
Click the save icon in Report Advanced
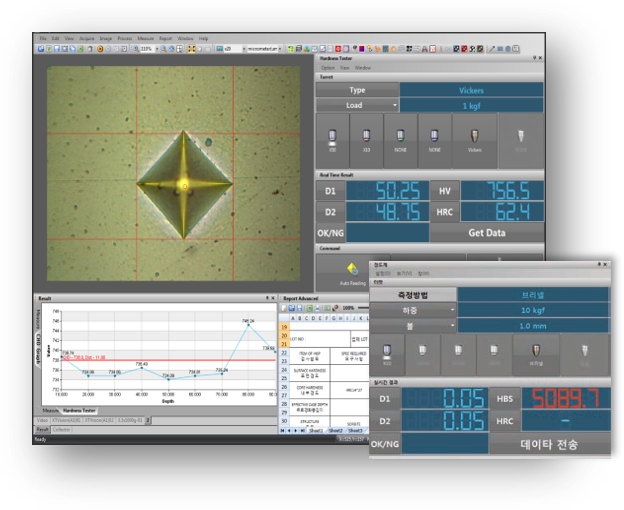coord(299,308)
